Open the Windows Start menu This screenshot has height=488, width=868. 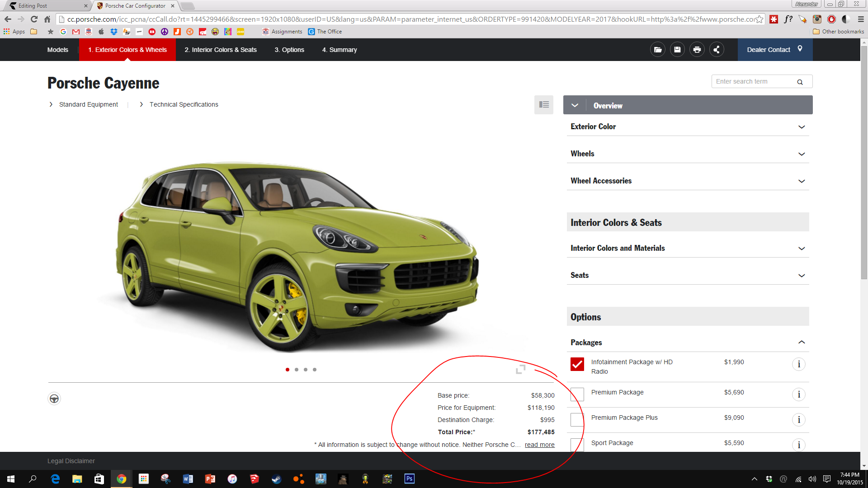[x=11, y=479]
